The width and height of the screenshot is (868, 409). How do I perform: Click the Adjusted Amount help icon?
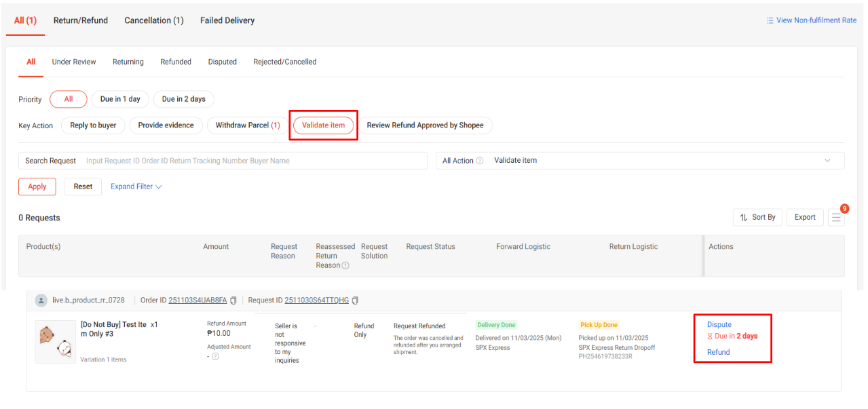[x=215, y=357]
